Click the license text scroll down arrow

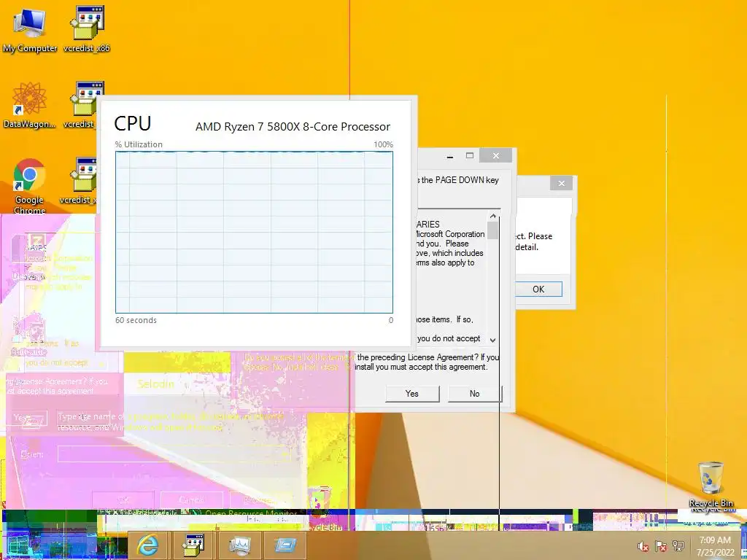[x=492, y=340]
